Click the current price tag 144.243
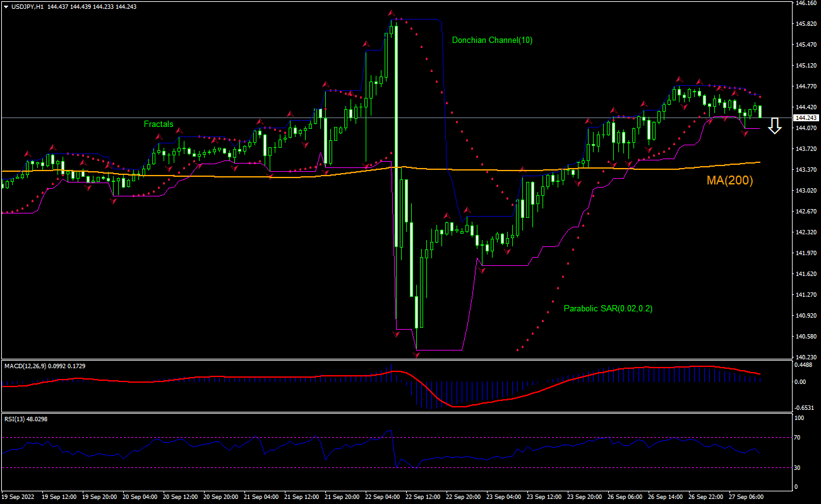821x504 pixels. pos(806,118)
